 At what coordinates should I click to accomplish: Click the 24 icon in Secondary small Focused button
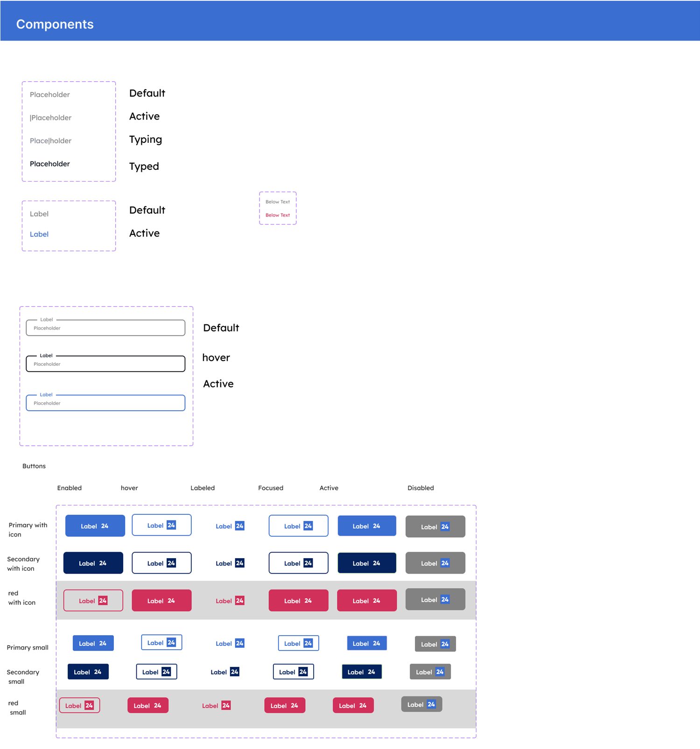[303, 672]
